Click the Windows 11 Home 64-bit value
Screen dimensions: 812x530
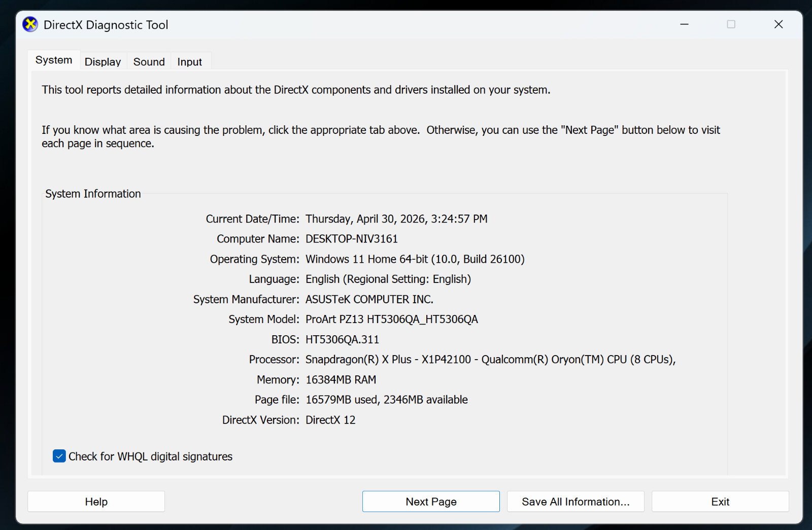pyautogui.click(x=415, y=259)
